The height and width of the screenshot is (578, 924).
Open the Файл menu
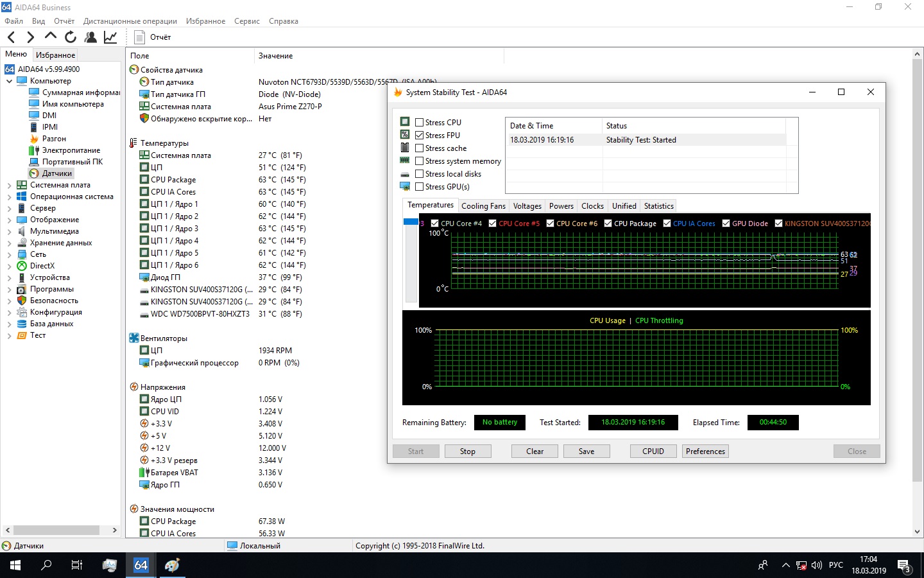tap(13, 21)
